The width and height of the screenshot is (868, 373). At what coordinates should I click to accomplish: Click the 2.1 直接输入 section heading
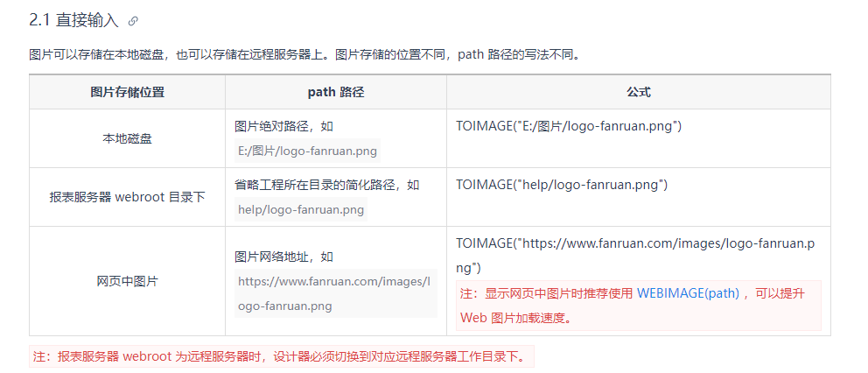(73, 21)
